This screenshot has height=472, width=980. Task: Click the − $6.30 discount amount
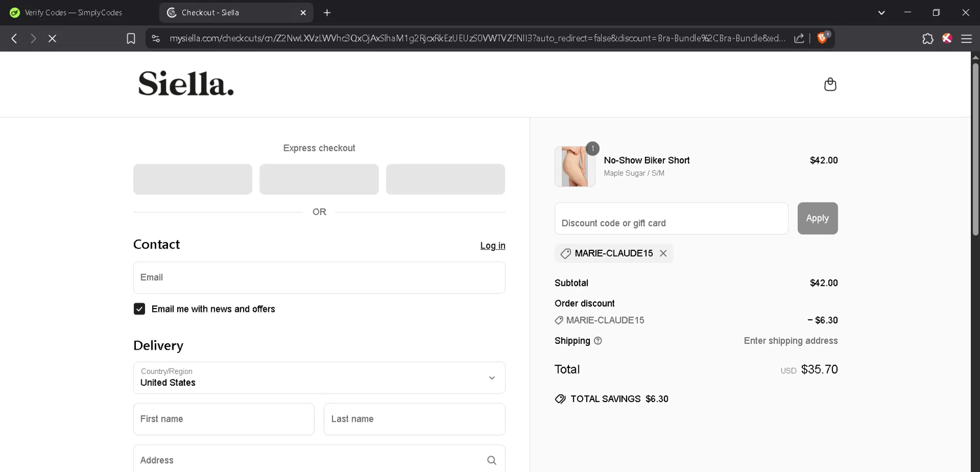click(823, 320)
